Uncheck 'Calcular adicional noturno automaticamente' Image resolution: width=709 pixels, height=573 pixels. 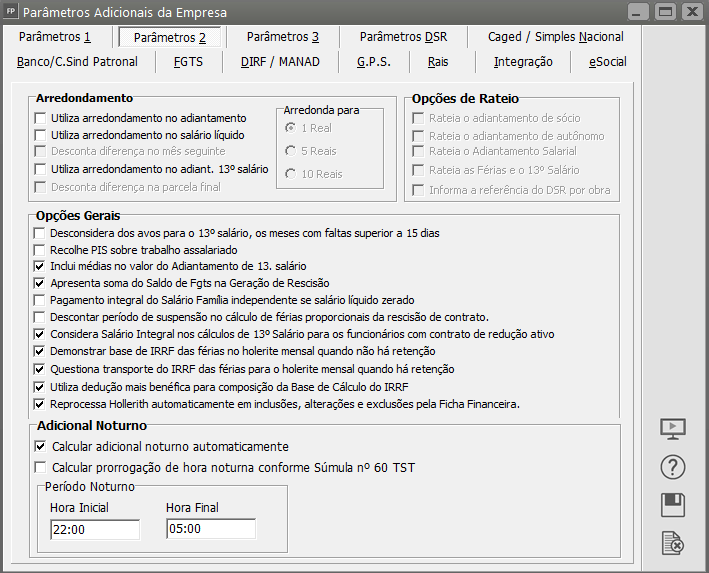click(x=40, y=447)
